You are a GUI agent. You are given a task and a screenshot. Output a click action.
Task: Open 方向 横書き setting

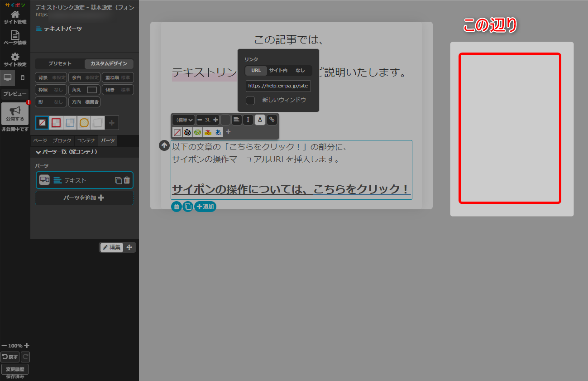tap(85, 102)
